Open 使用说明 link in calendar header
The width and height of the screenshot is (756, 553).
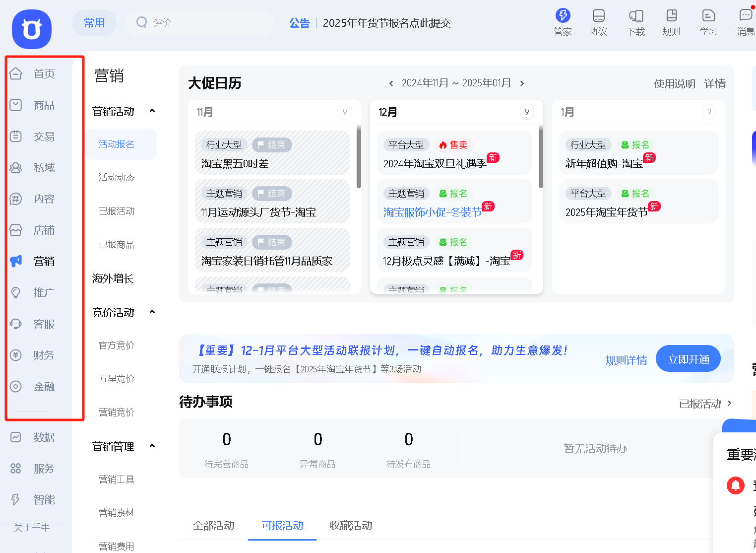pyautogui.click(x=675, y=84)
